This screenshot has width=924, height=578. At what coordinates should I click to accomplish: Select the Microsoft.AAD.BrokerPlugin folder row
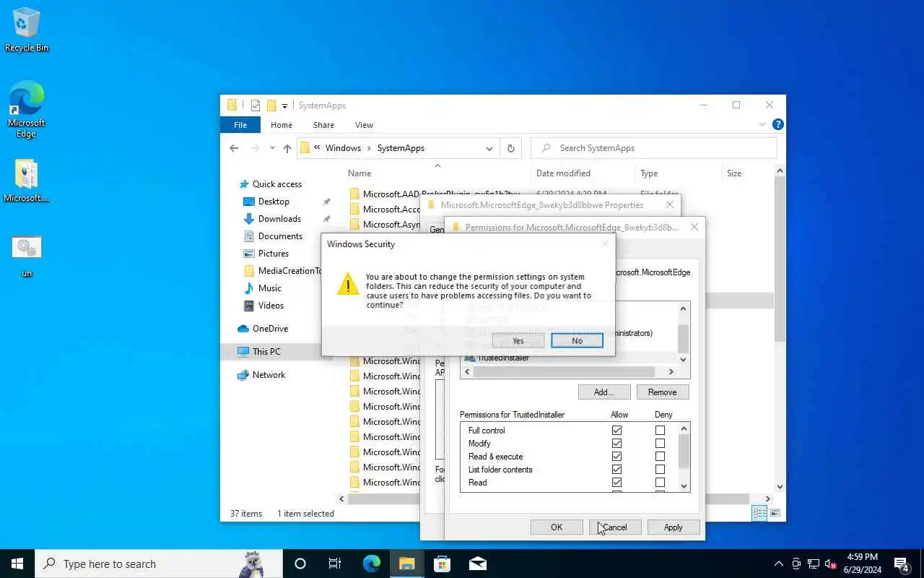tap(441, 194)
